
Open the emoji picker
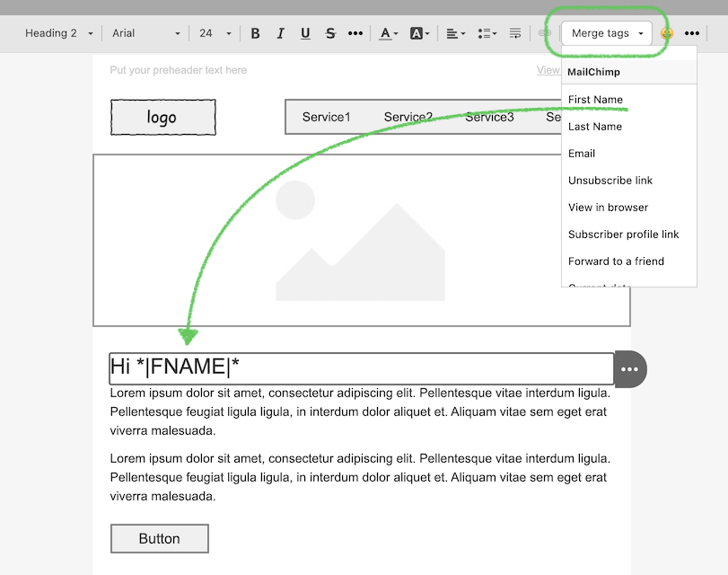pos(666,33)
